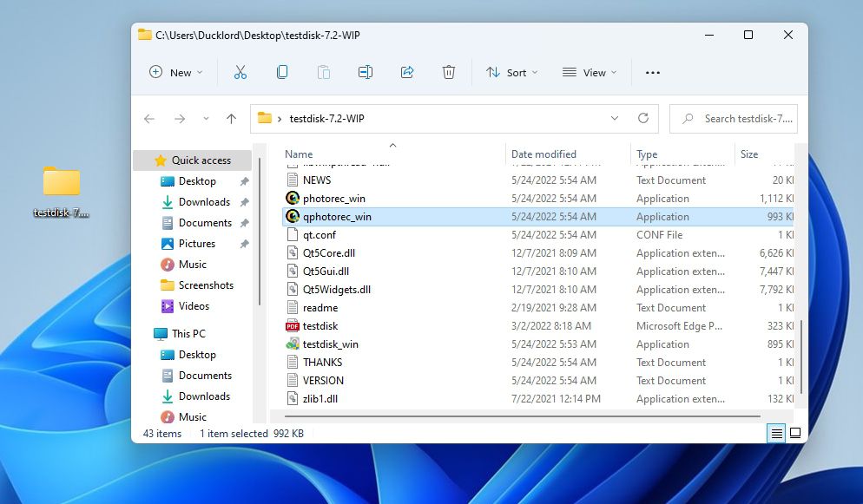This screenshot has height=504, width=863.
Task: Sort by Type column header
Action: [x=647, y=154]
